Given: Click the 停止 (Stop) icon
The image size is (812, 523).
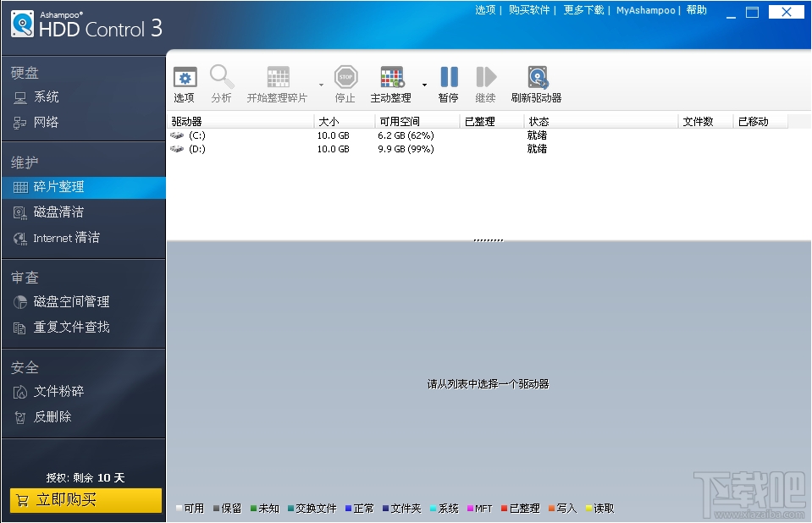Looking at the screenshot, I should click(x=345, y=78).
